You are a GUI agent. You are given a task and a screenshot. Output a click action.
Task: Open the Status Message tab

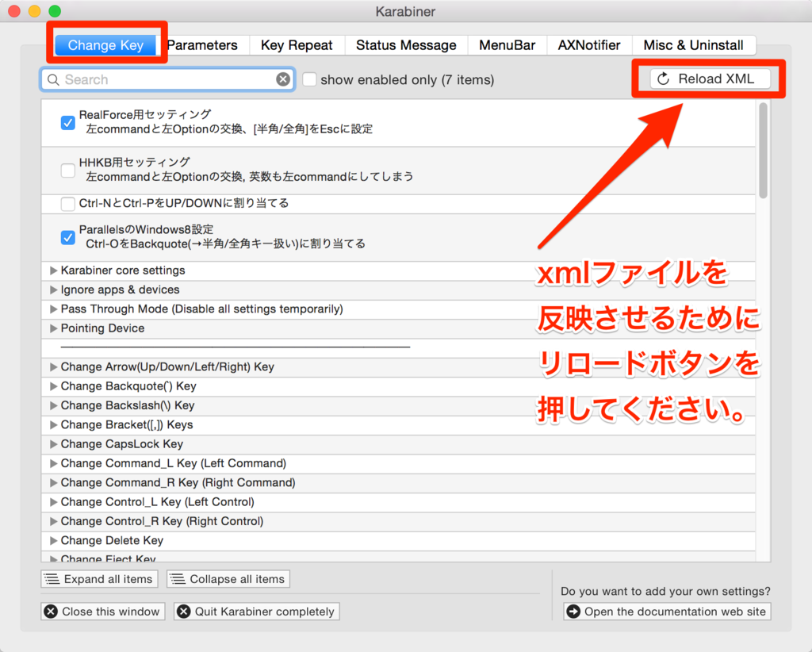pyautogui.click(x=406, y=45)
